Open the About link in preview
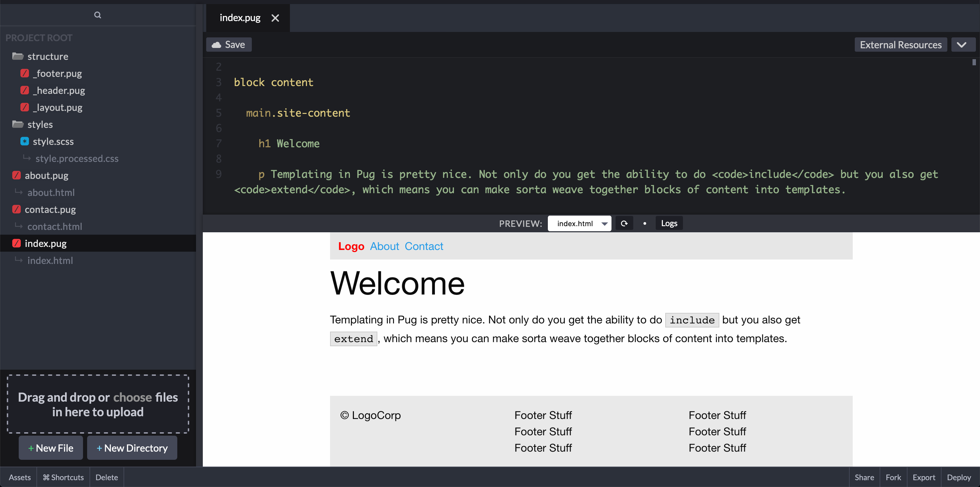This screenshot has height=487, width=980. click(x=384, y=246)
